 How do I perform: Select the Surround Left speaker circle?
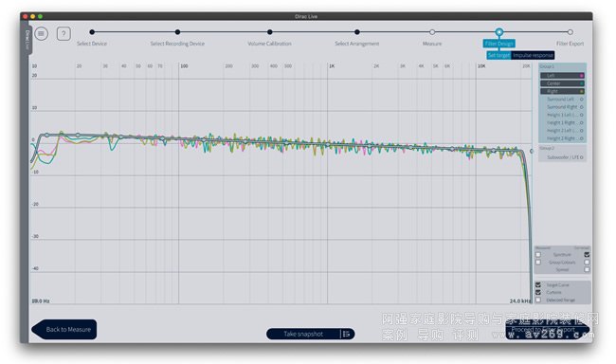click(x=582, y=100)
